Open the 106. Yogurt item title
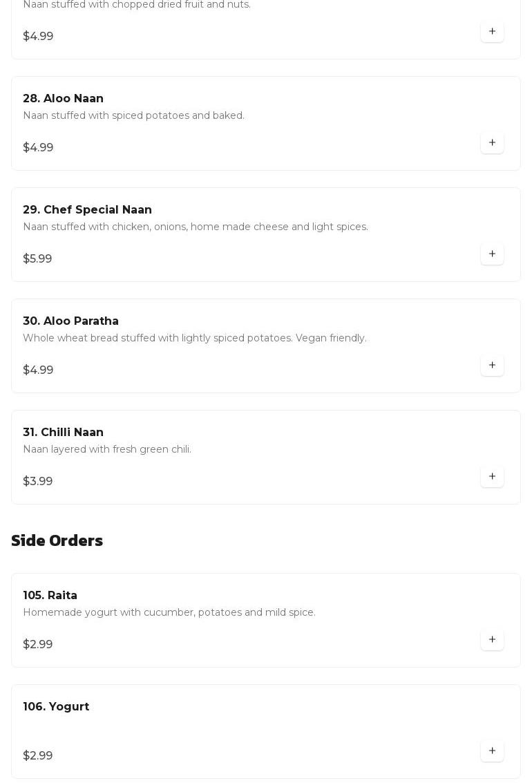Viewport: 532px width, 783px height. pyautogui.click(x=56, y=706)
